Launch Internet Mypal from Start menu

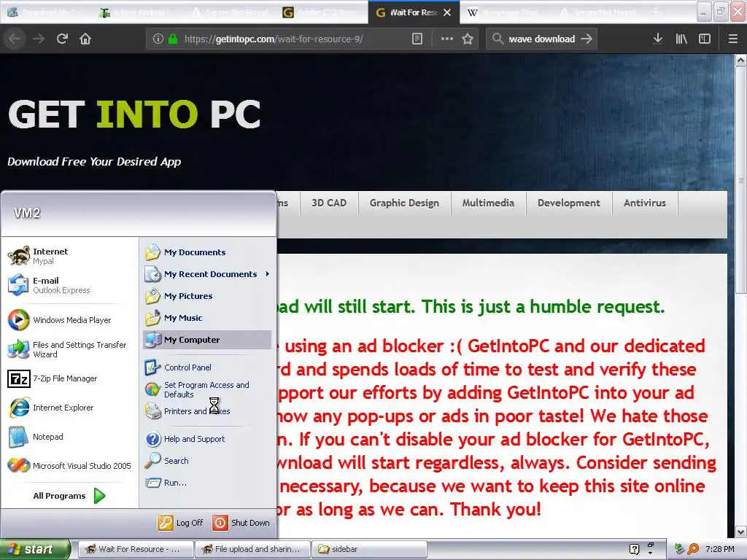tap(69, 256)
